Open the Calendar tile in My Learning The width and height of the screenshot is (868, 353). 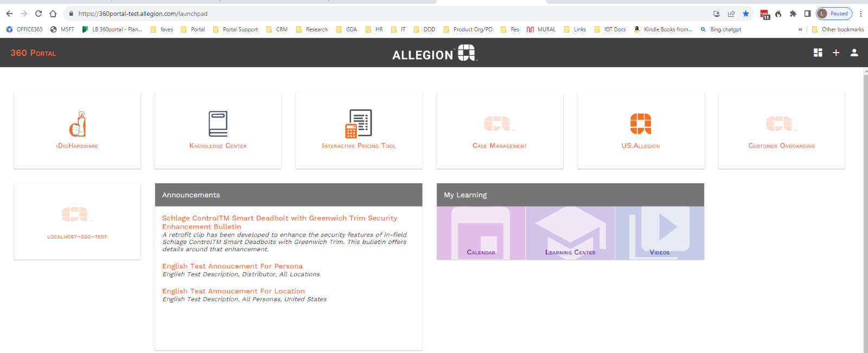click(481, 233)
